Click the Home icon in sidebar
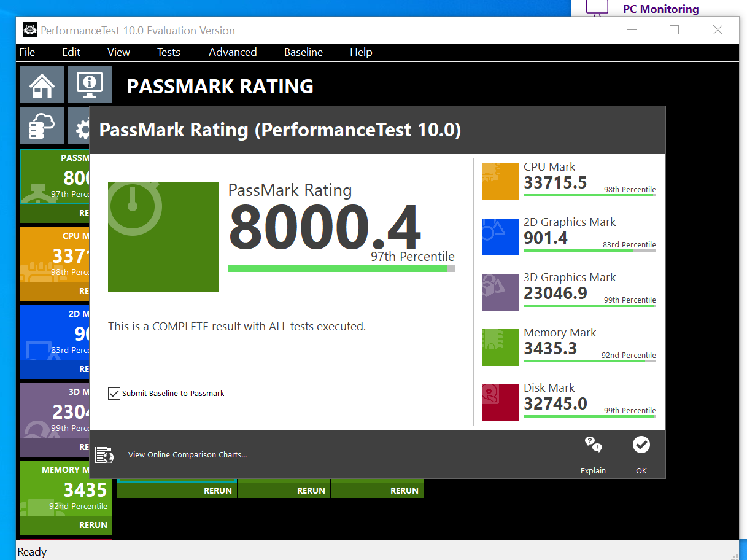Viewport: 747px width, 560px height. 41,84
